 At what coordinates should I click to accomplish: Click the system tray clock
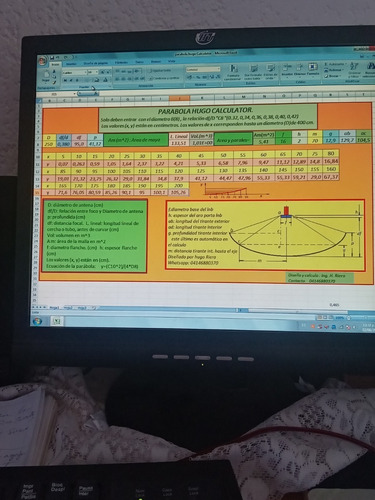click(x=369, y=327)
